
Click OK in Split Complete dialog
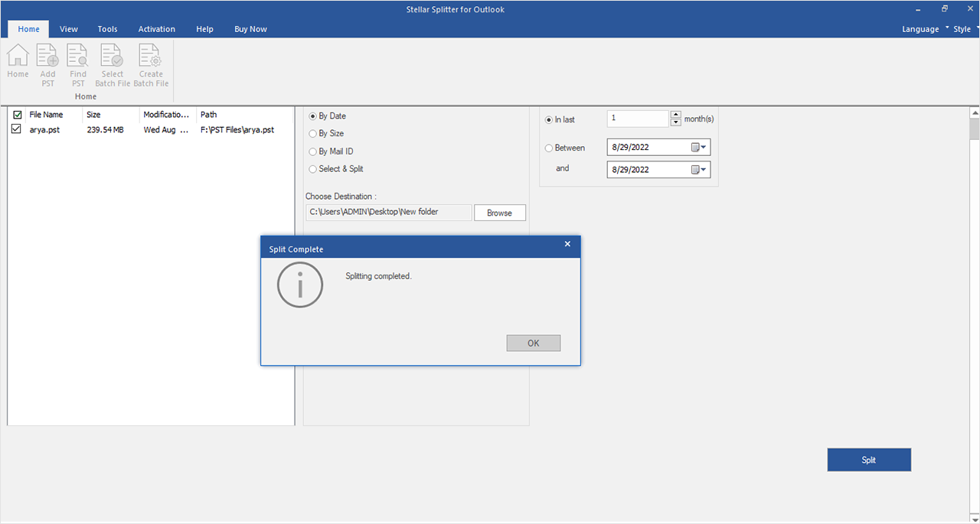point(534,343)
